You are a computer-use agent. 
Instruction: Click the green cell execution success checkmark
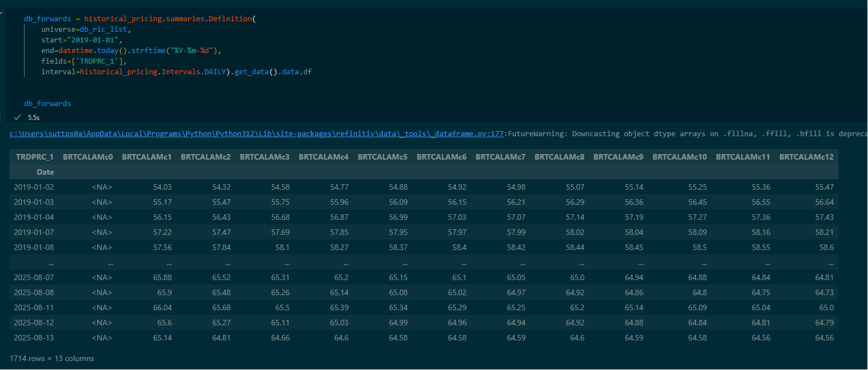pos(17,117)
